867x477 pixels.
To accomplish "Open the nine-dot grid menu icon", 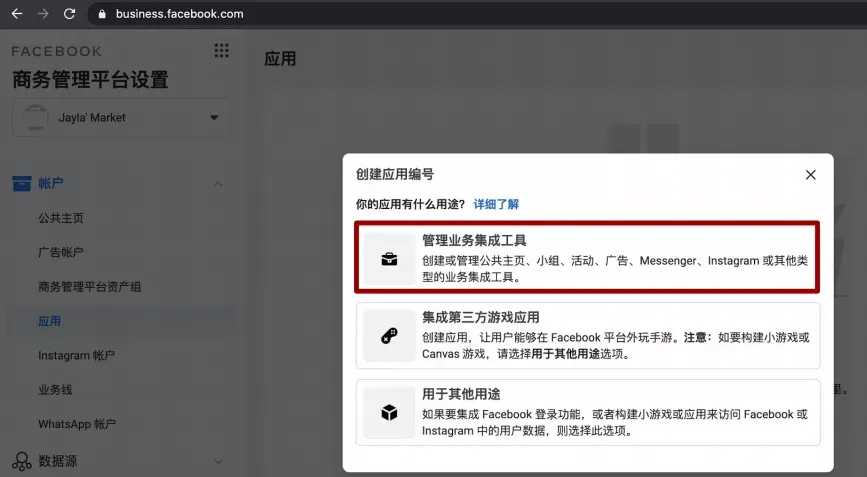I will pyautogui.click(x=221, y=51).
